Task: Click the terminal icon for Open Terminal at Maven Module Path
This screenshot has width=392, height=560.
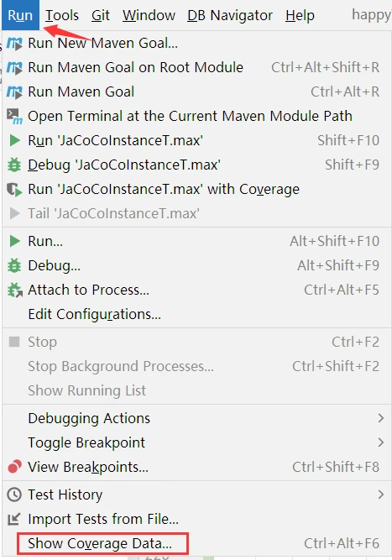Action: [14, 117]
